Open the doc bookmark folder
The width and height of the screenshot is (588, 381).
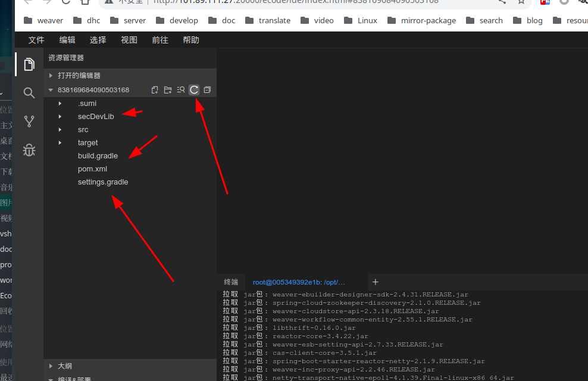pos(221,21)
